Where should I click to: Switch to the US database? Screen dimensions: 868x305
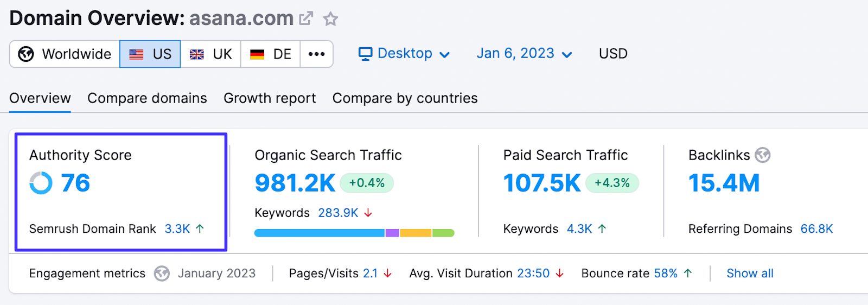[150, 54]
